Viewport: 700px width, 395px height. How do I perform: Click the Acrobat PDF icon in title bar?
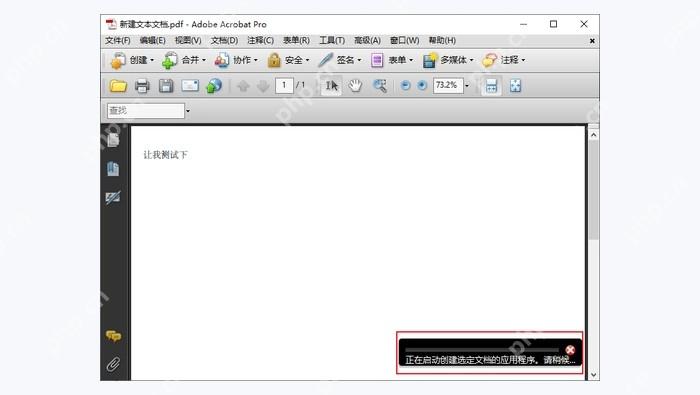click(111, 24)
